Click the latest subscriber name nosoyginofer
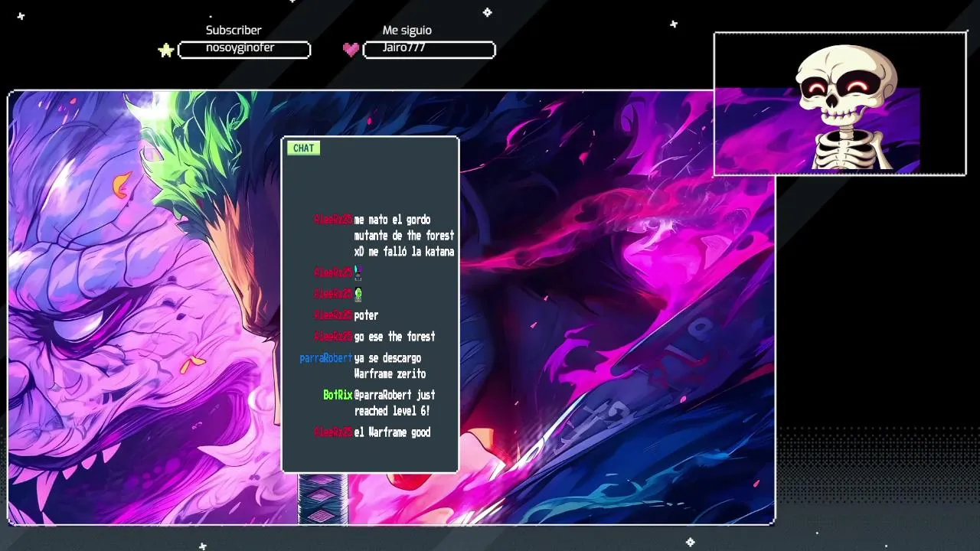980x551 pixels. (x=240, y=47)
